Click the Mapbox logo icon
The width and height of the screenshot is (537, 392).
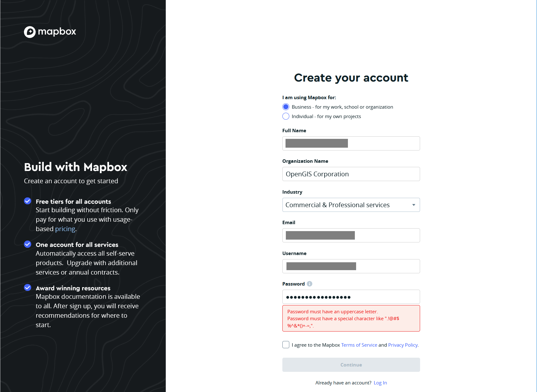tap(30, 32)
